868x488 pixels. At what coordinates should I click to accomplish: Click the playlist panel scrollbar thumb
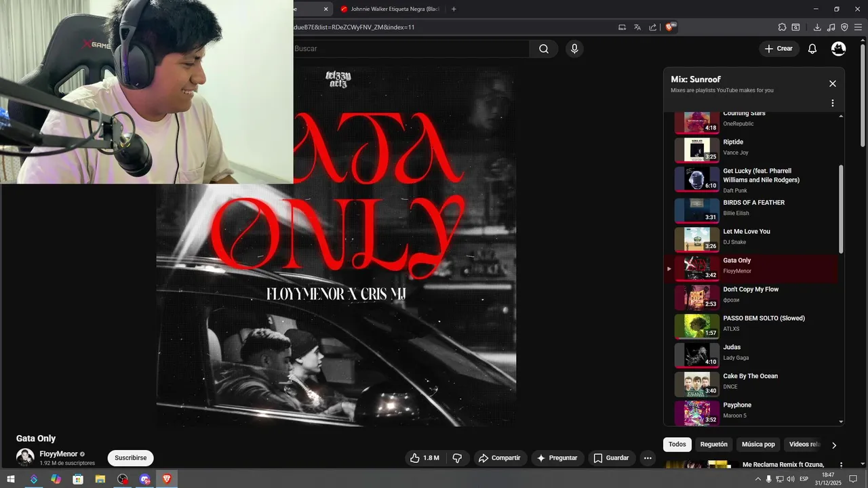842,209
